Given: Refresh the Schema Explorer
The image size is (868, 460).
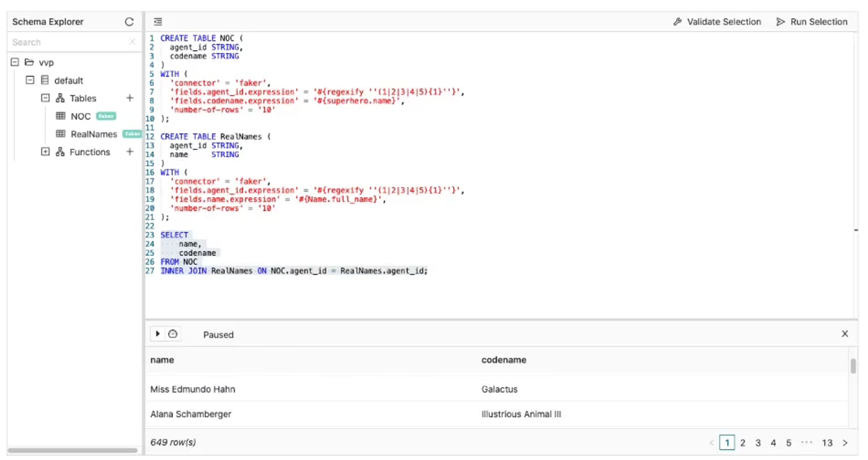Looking at the screenshot, I should (129, 22).
